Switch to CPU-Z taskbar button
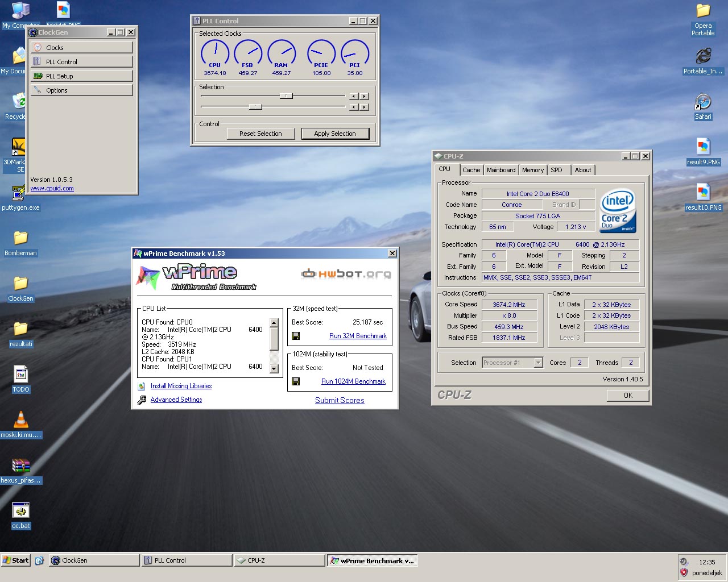This screenshot has width=728, height=582. (279, 560)
